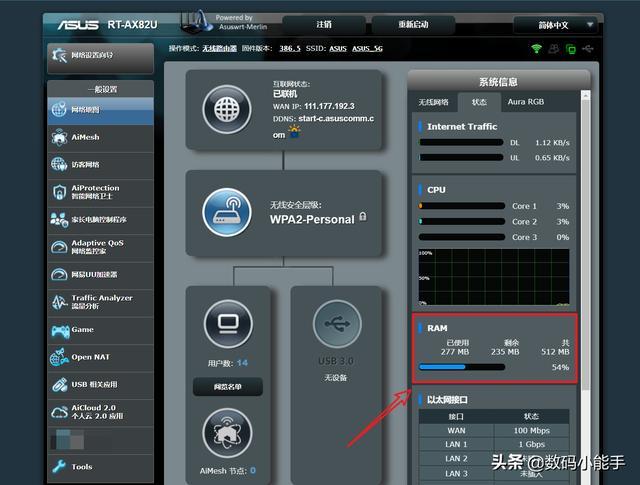Click the WAN 100 Mbps status cell

531,430
